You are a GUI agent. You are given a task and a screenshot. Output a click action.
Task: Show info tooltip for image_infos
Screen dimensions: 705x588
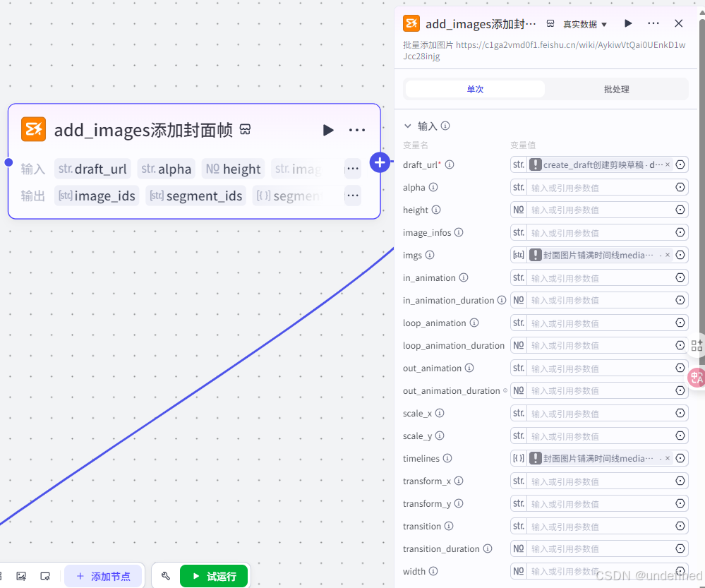pyautogui.click(x=459, y=232)
